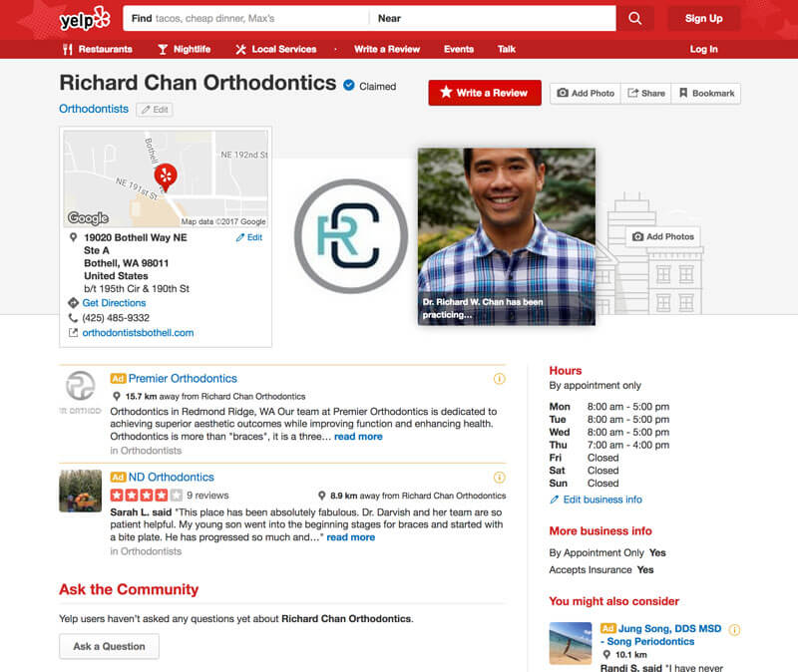Viewport: 798px width, 672px height.
Task: Click the ND Orthodontics four-star rating
Action: pos(147,495)
